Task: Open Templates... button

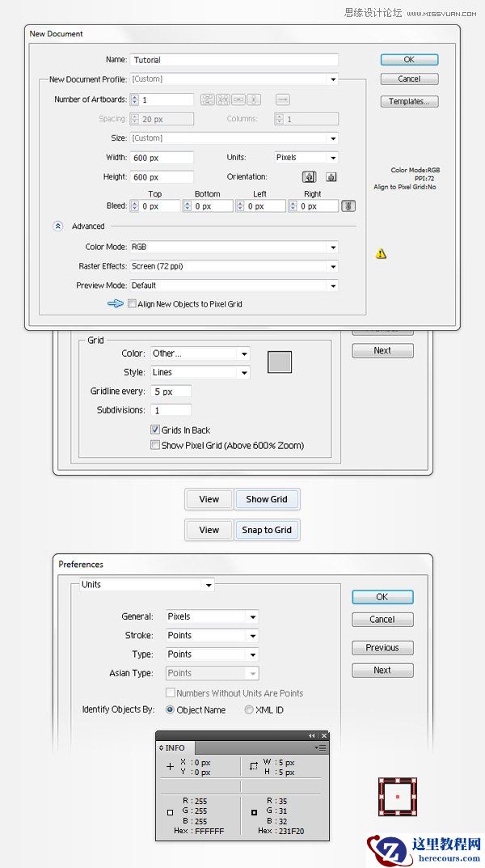Action: tap(409, 101)
